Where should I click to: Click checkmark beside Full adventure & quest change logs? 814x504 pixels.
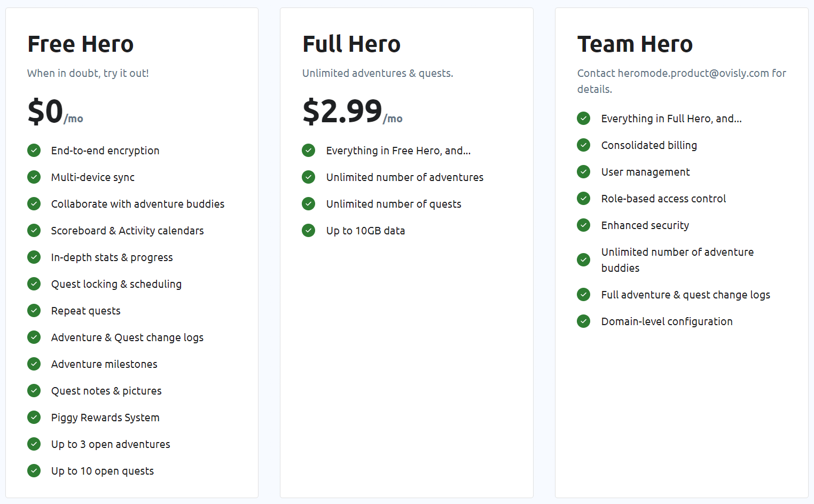click(584, 295)
